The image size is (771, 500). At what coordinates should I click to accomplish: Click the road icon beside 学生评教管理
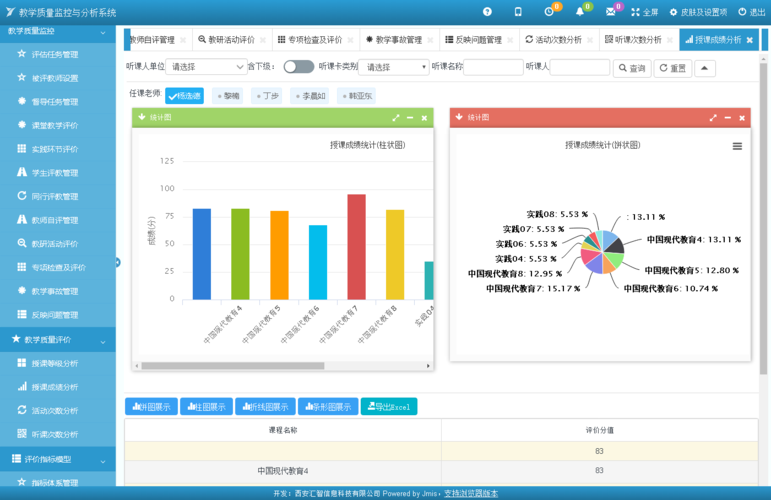click(22, 172)
